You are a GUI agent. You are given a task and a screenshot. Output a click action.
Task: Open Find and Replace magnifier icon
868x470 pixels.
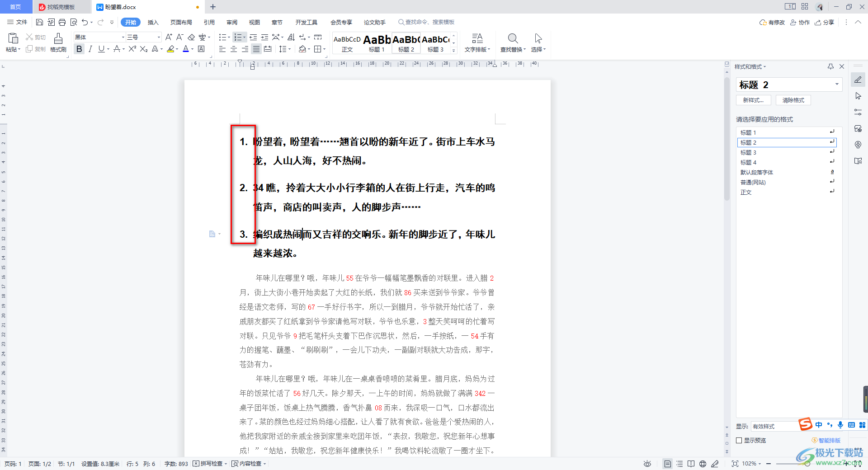coord(513,38)
